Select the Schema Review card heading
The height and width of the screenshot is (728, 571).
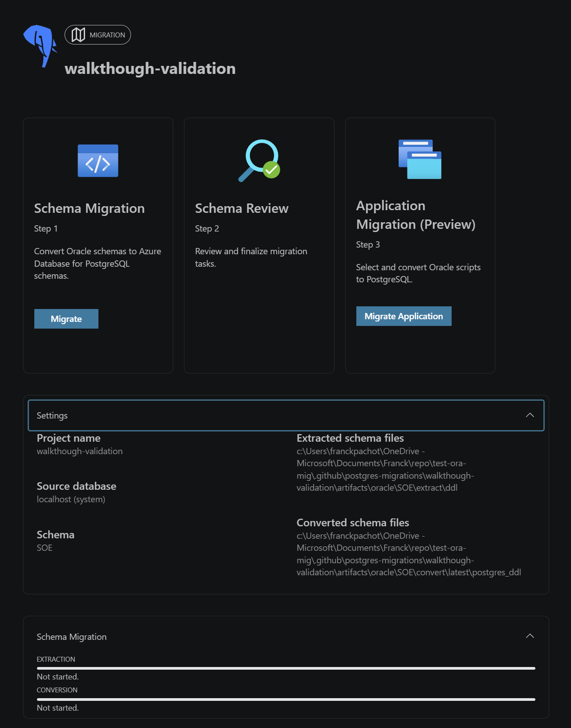click(242, 208)
